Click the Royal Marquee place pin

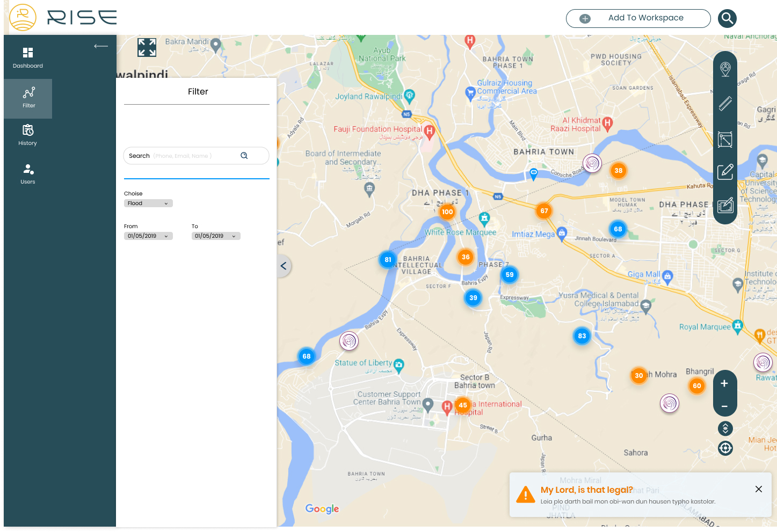point(738,326)
